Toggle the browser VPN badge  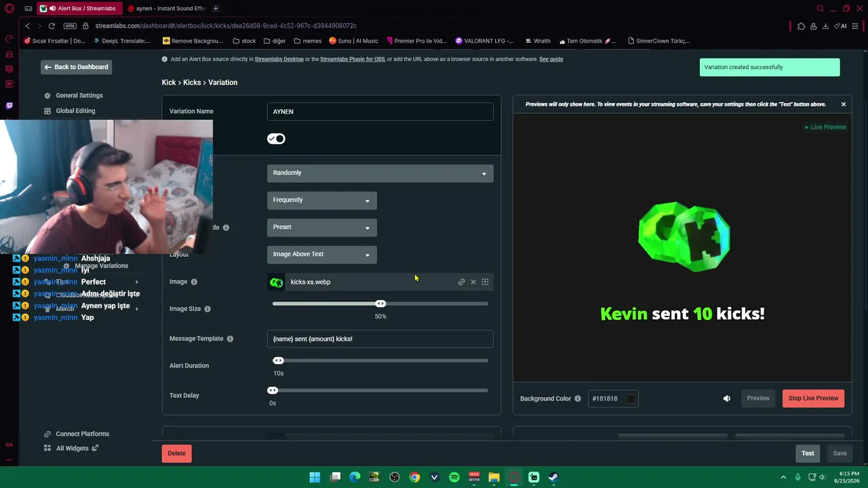click(70, 26)
